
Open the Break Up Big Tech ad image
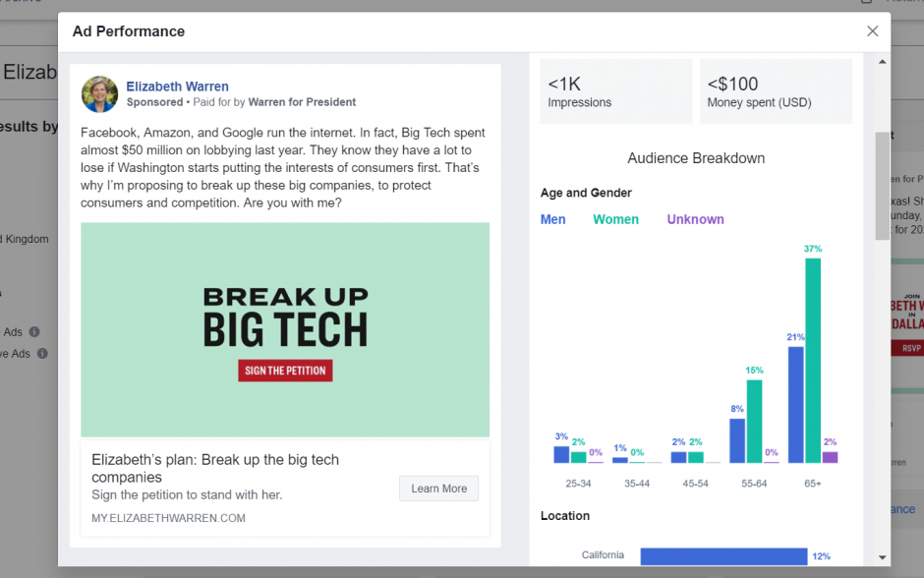285,330
